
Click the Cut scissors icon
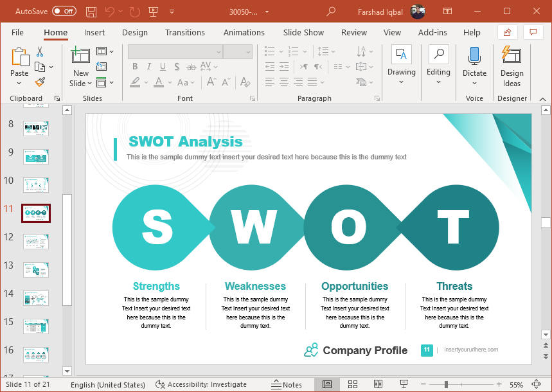(40, 52)
